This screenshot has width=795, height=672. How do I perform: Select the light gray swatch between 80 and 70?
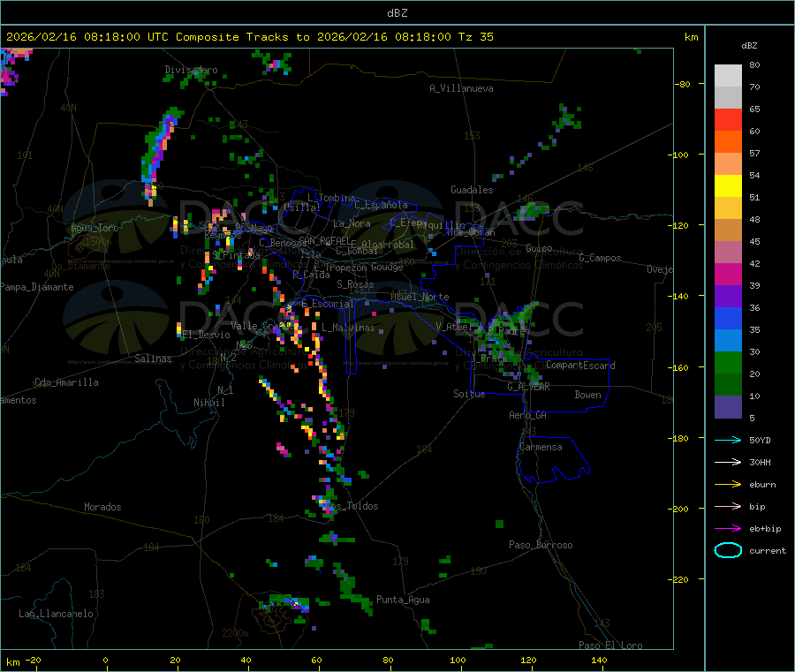728,76
